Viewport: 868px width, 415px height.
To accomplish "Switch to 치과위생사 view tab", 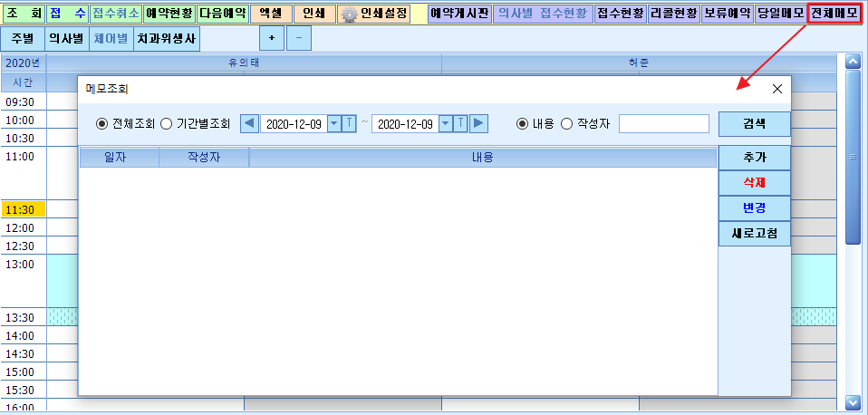I will (167, 39).
